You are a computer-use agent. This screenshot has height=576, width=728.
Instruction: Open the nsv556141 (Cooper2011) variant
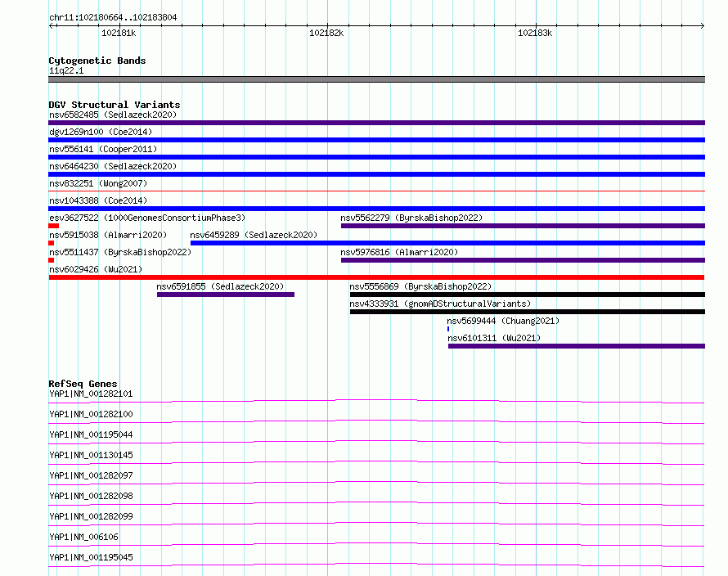coord(103,149)
